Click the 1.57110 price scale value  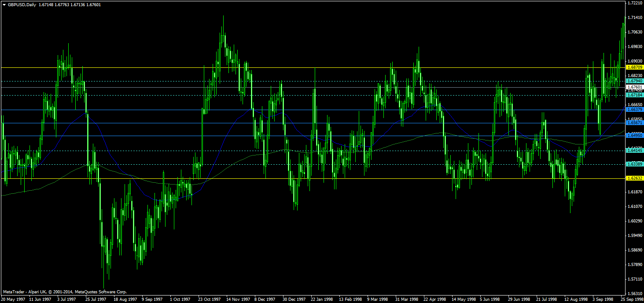point(635,279)
